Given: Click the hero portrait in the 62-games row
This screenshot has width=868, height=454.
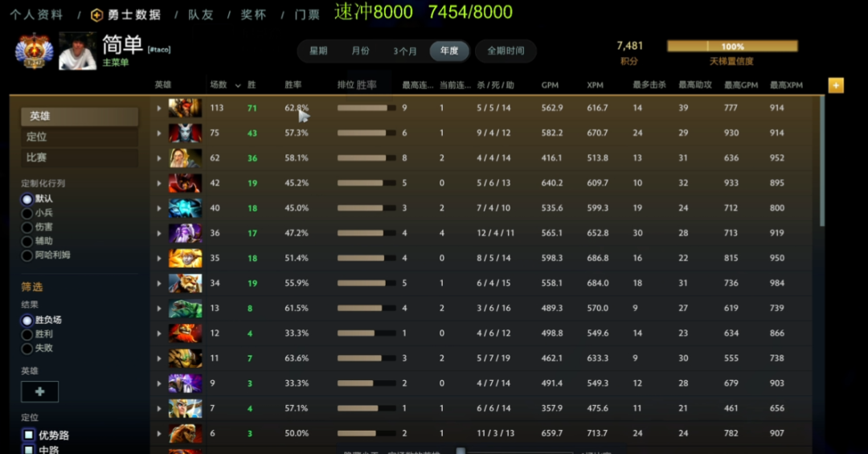Looking at the screenshot, I should point(185,157).
